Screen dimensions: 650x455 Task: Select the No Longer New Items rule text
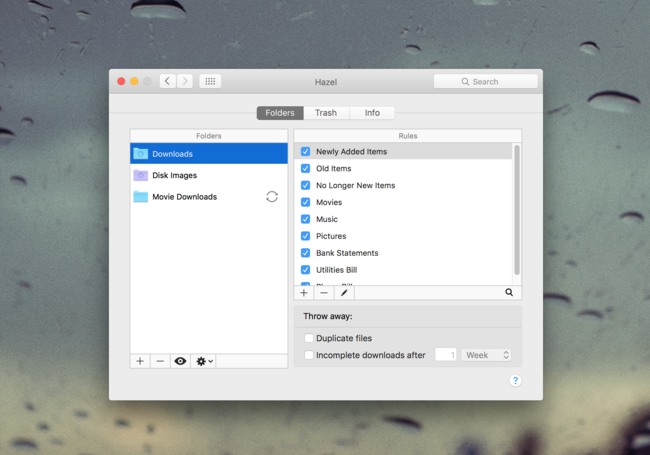tap(356, 185)
